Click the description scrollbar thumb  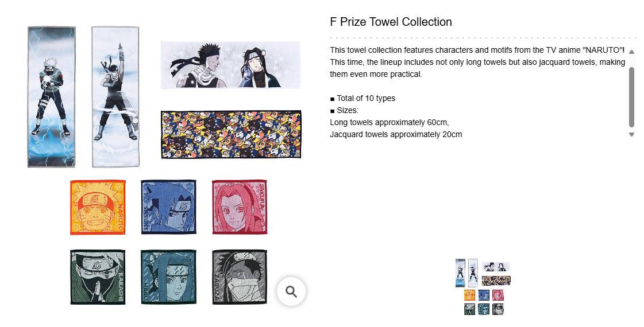(x=631, y=96)
